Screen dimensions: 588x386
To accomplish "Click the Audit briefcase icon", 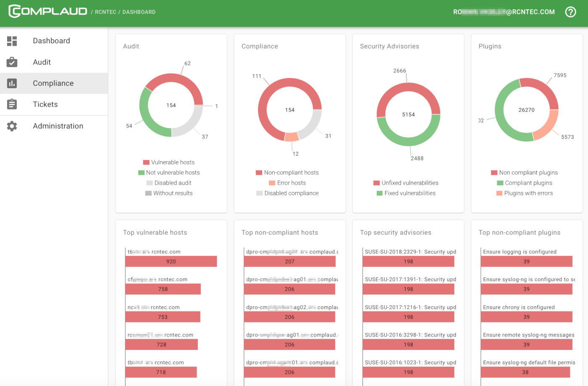I will (x=12, y=62).
